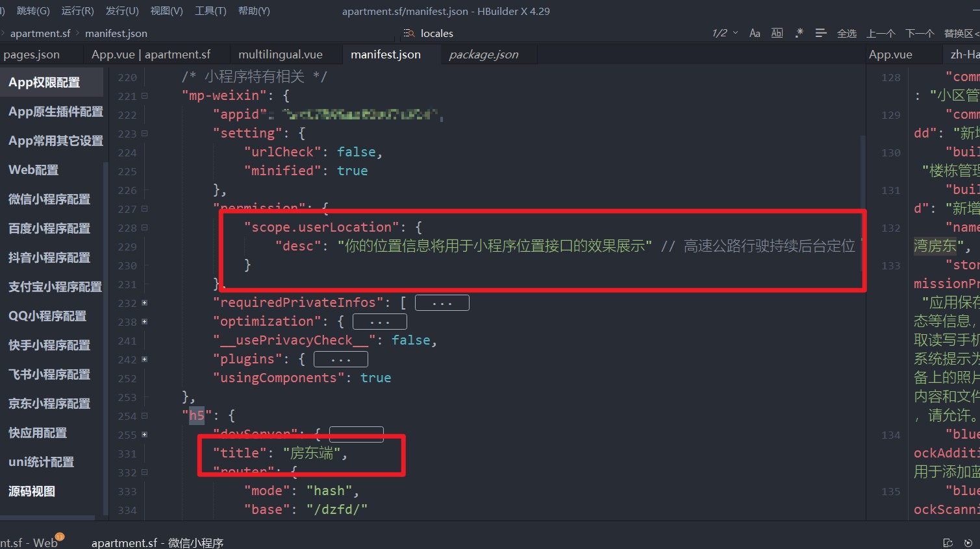Switch to 源码视图 source view
This screenshot has height=549, width=980.
51,491
